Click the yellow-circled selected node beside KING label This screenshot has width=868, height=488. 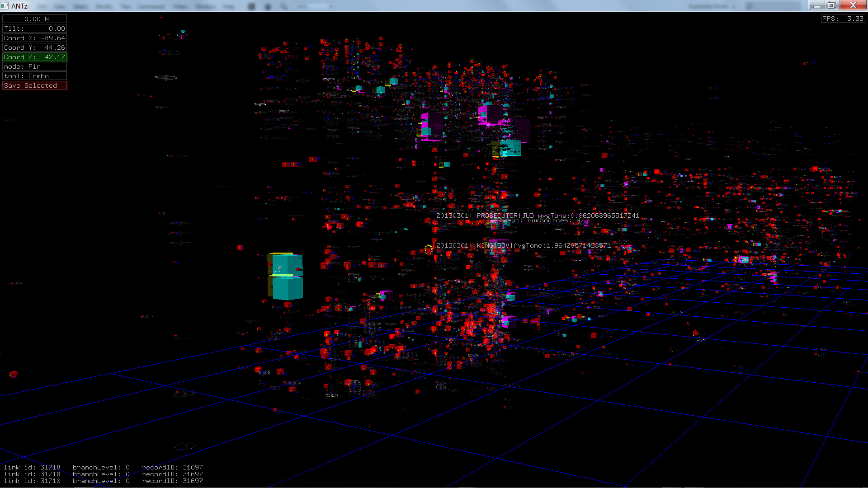[x=428, y=249]
